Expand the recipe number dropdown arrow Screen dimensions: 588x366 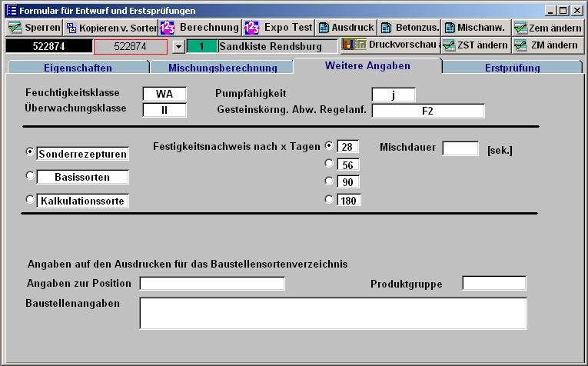pyautogui.click(x=178, y=46)
